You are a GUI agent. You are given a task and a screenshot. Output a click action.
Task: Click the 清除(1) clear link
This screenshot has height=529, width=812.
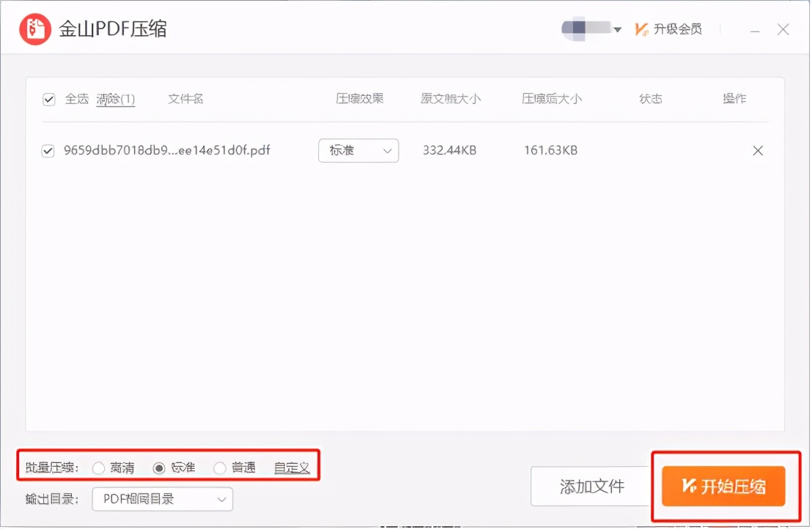coord(116,99)
